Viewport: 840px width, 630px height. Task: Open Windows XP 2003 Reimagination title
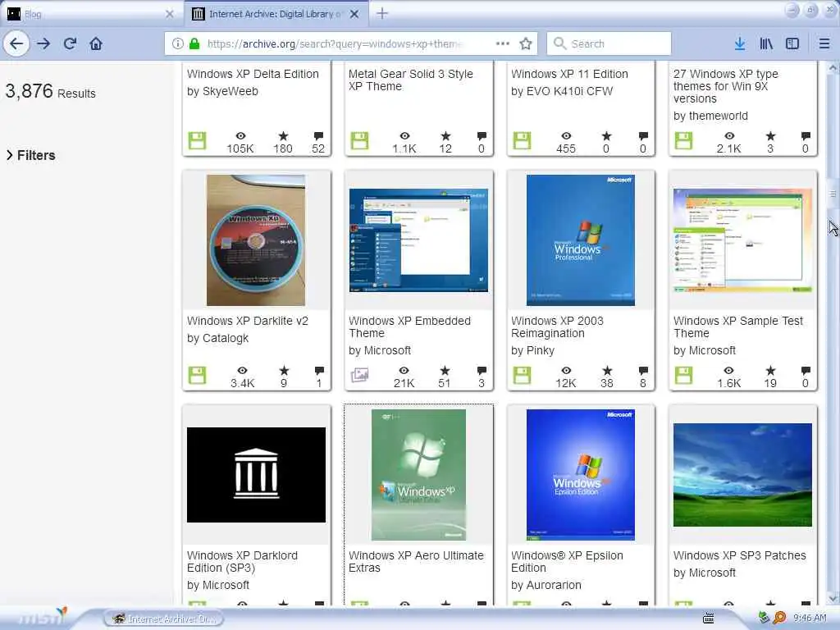tap(557, 326)
